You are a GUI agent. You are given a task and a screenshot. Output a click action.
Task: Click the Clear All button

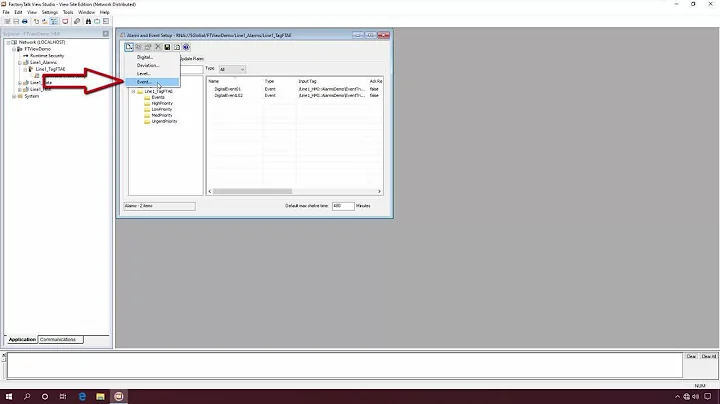point(709,356)
